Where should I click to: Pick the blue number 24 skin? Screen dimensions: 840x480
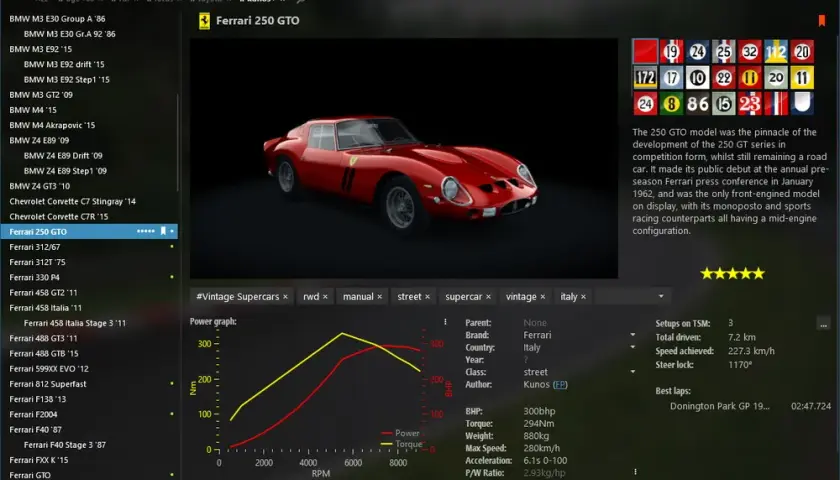(698, 51)
